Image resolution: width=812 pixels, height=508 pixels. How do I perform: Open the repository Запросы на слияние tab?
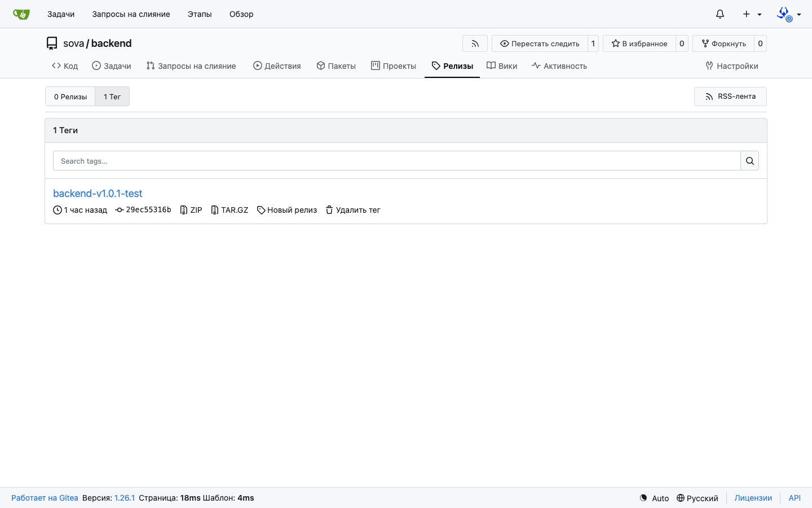pos(191,66)
